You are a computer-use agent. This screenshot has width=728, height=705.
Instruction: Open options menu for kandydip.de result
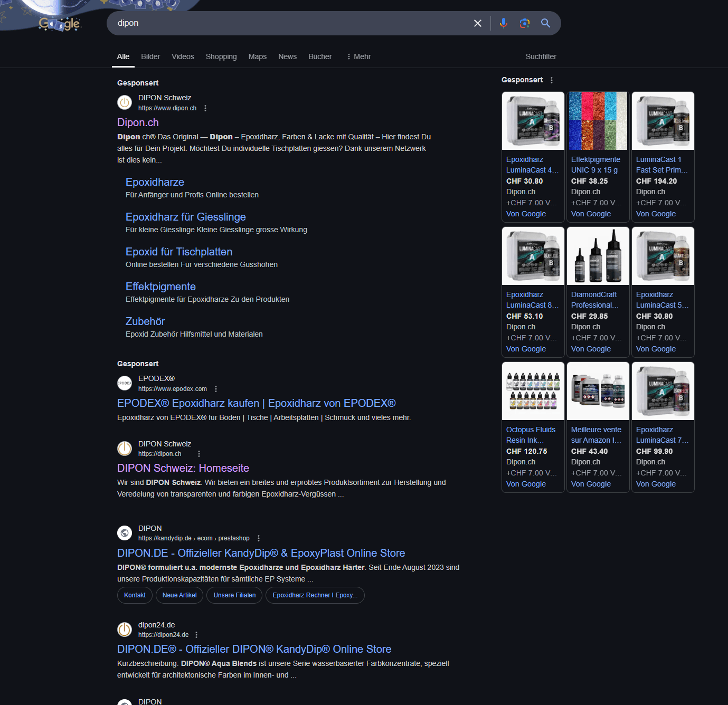click(259, 538)
